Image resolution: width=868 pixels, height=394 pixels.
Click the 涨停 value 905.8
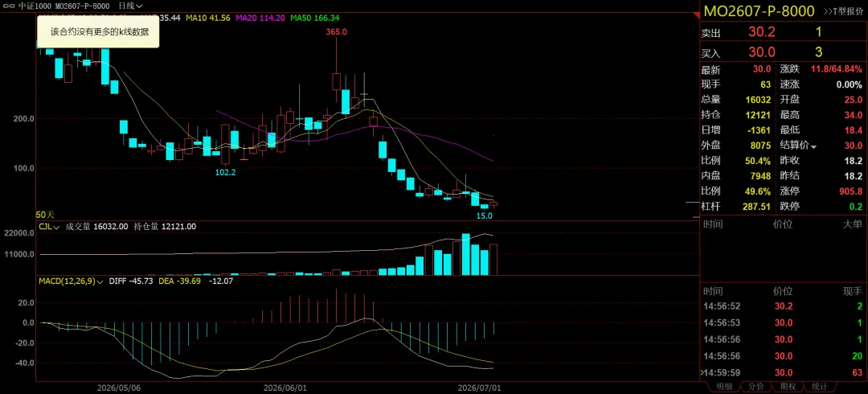click(851, 191)
